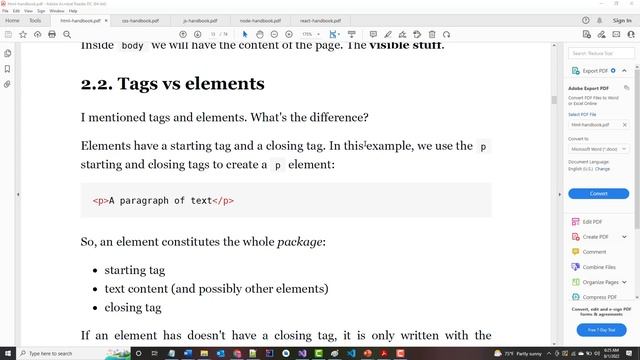Screen dimensions: 640x360
Task: Go to the next page arrow
Action: click(x=198, y=35)
